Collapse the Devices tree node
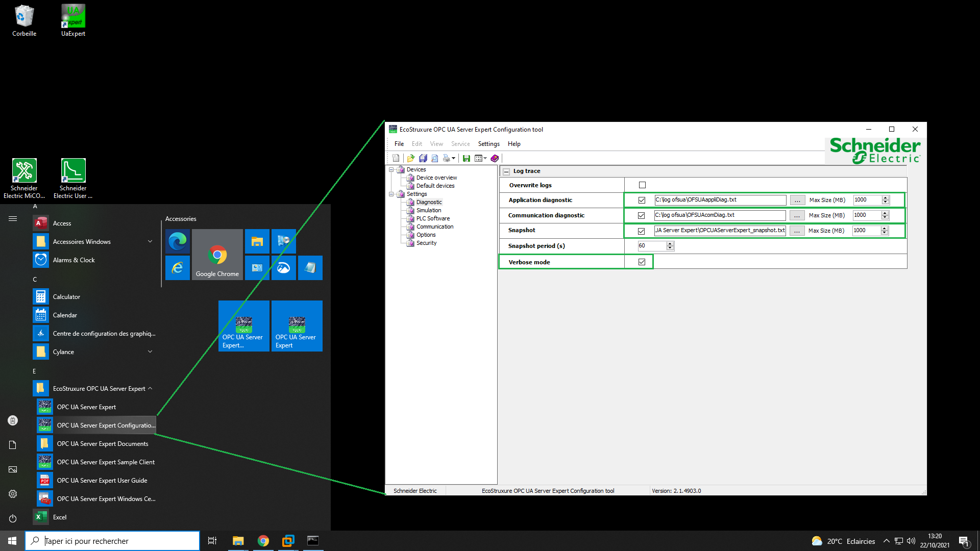This screenshot has width=980, height=551. coord(391,169)
